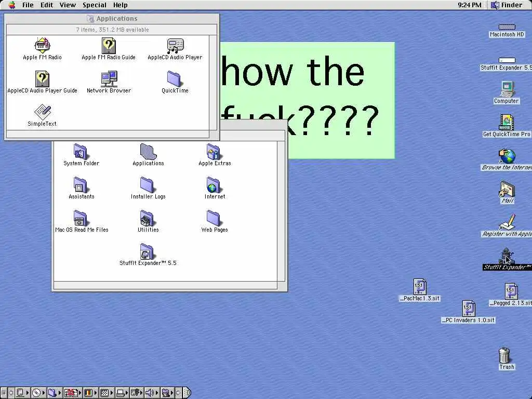
Task: Click the 9:24 PM menu bar clock
Action: [x=469, y=5]
